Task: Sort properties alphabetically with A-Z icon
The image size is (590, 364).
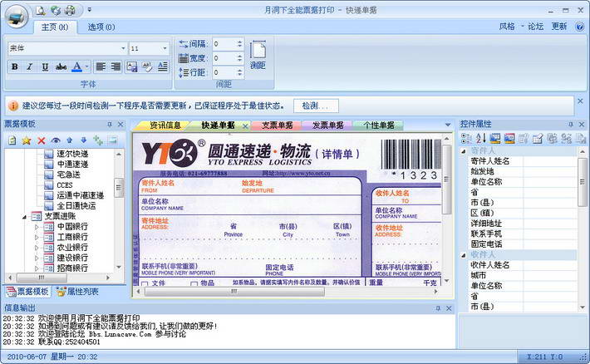Action: (480, 139)
